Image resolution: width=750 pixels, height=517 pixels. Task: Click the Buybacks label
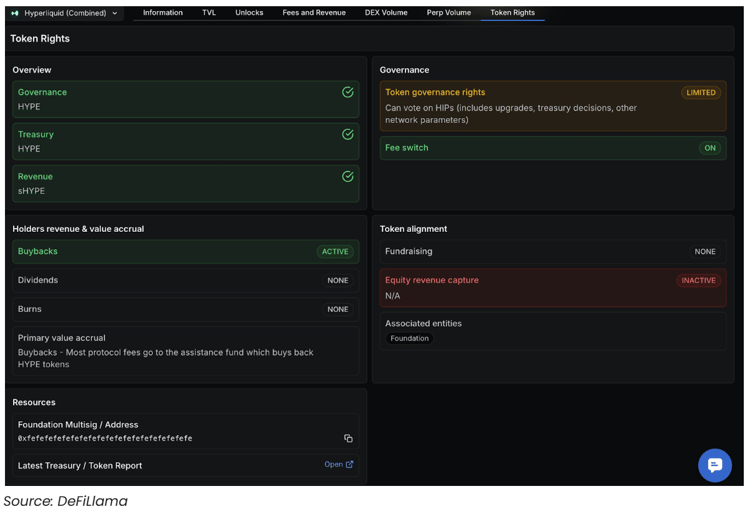pos(38,251)
